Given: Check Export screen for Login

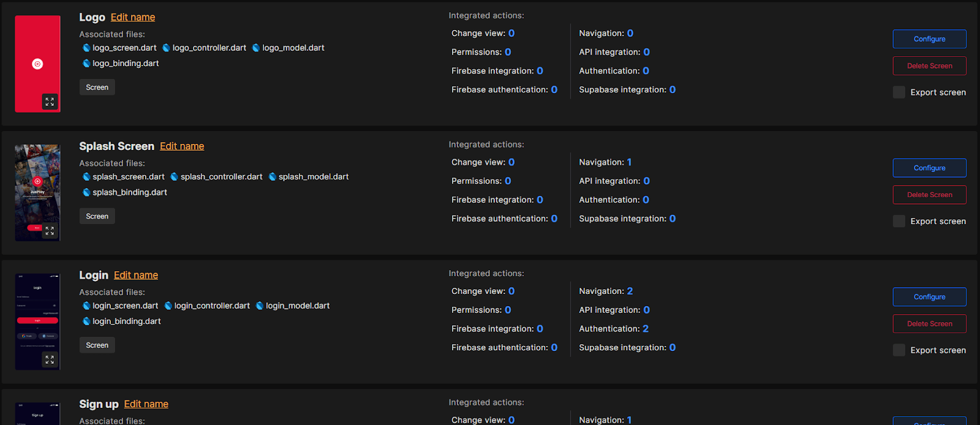Looking at the screenshot, I should 899,350.
